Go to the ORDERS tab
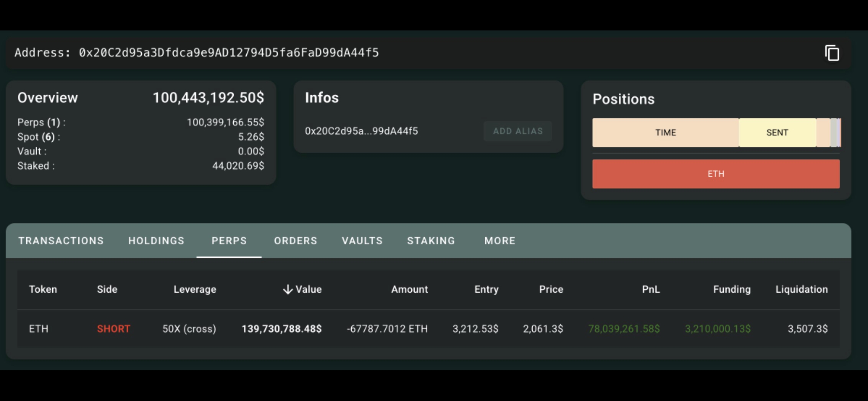The image size is (868, 401). (295, 241)
